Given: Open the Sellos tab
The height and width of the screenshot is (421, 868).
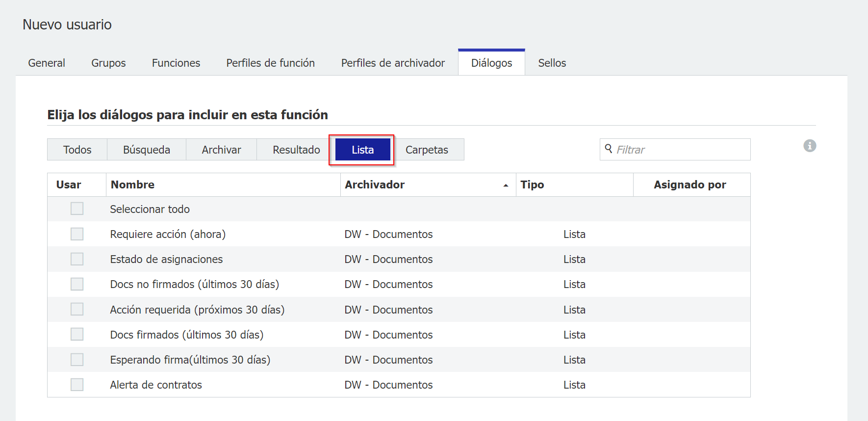Looking at the screenshot, I should point(552,63).
